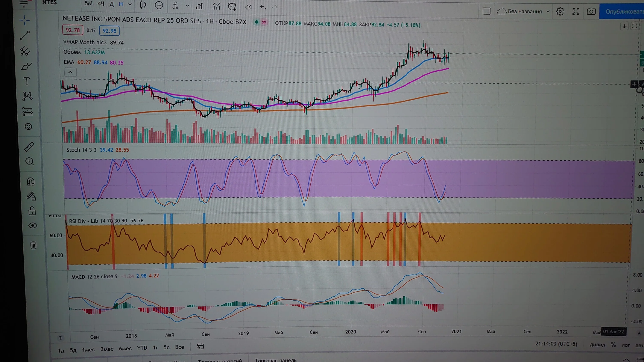Select the Н weekly timeframe
644x362 pixels.
121,4
